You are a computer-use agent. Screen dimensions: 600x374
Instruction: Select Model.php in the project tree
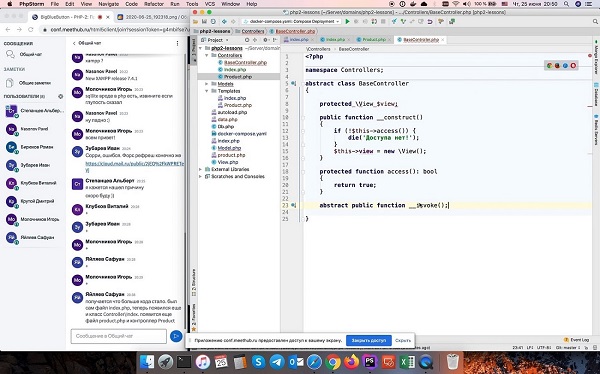pyautogui.click(x=229, y=148)
